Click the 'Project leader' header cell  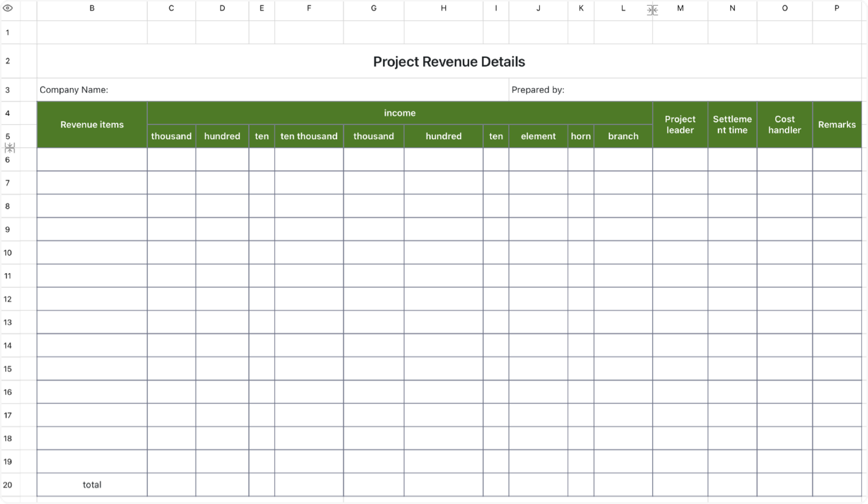(x=680, y=124)
